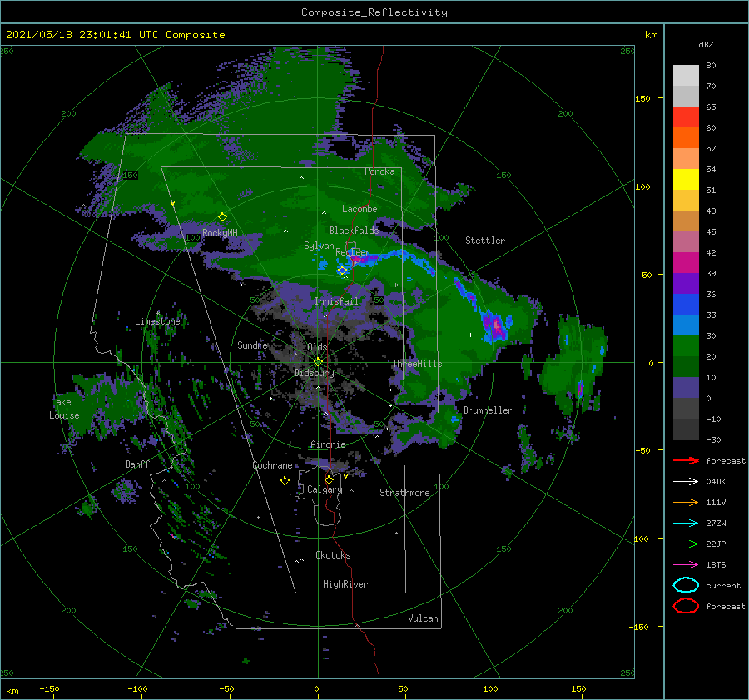
Task: Click the Airdrie city label
Action: tap(328, 444)
